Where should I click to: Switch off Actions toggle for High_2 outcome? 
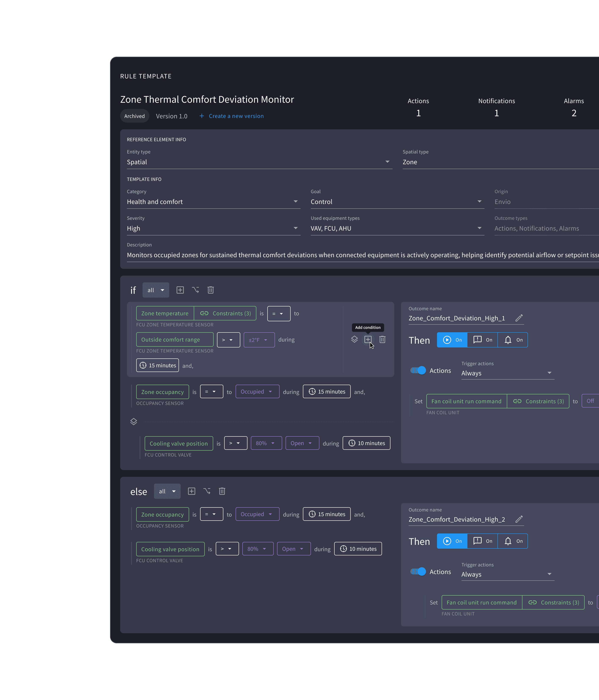click(x=418, y=572)
